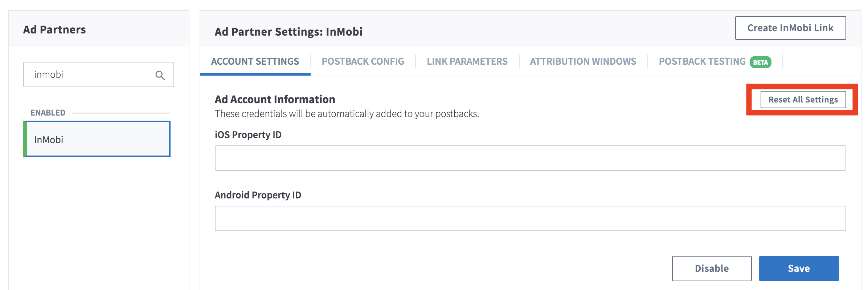Image resolution: width=868 pixels, height=290 pixels.
Task: Switch to the Postback Config tab
Action: [x=363, y=61]
